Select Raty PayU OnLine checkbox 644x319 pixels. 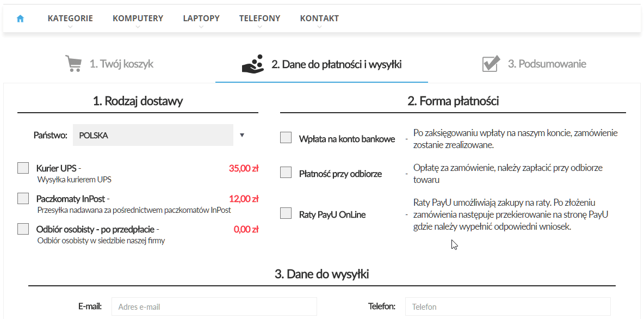(286, 213)
